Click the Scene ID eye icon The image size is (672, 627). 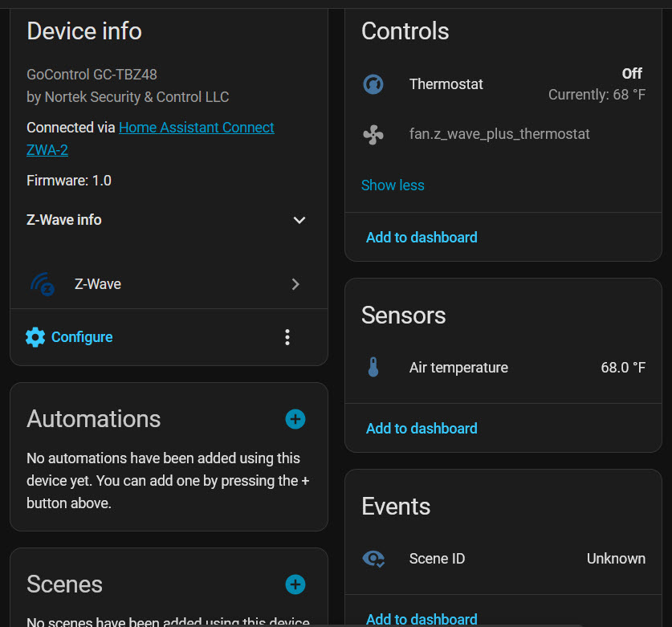(373, 559)
